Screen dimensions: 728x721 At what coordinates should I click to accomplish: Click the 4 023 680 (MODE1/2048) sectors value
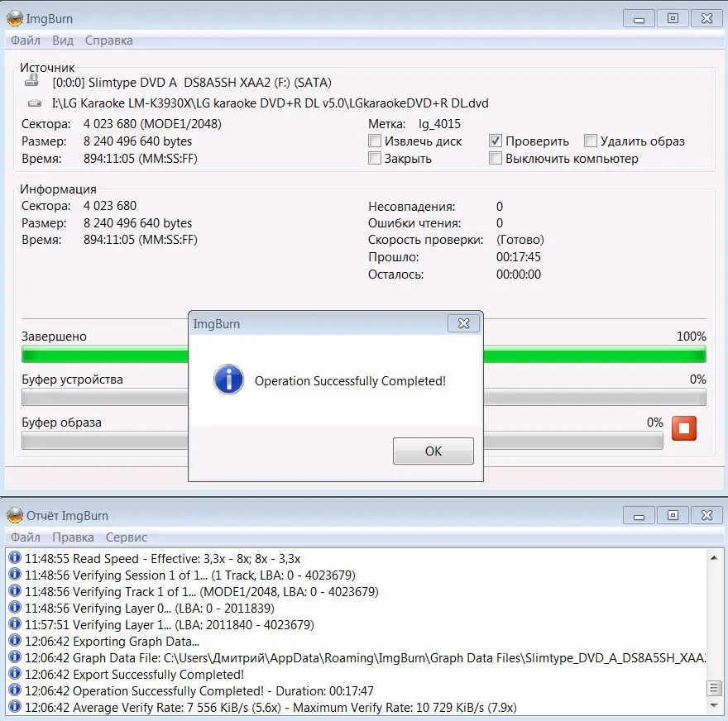click(152, 124)
